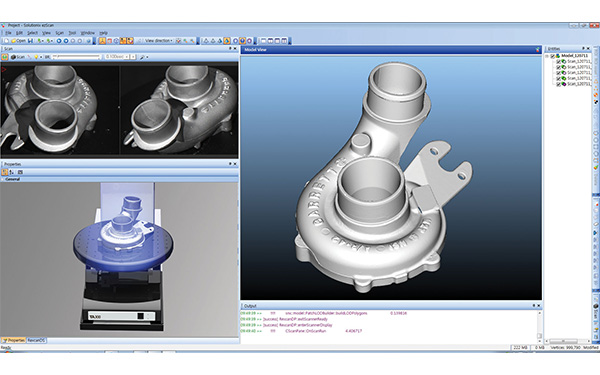This screenshot has width=600, height=375.
Task: Toggle checkbox of fifth Scan_120711 item
Action: (558, 84)
